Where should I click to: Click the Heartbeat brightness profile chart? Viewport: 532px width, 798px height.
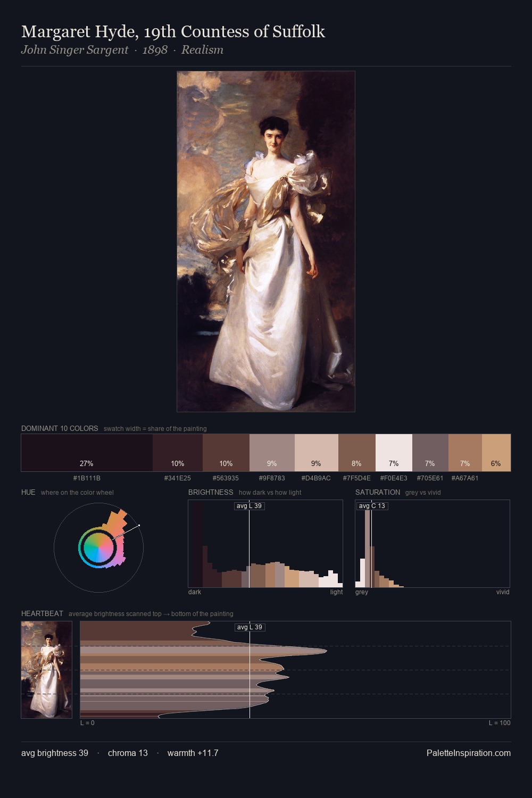[x=295, y=670]
